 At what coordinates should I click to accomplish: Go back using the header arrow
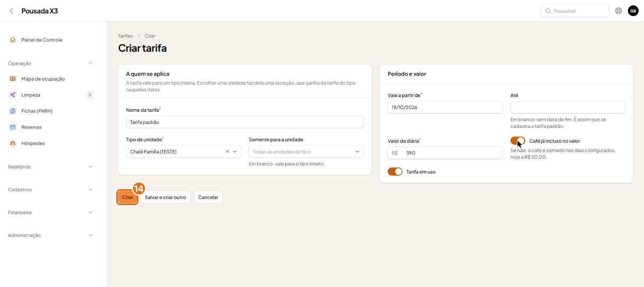tap(11, 11)
